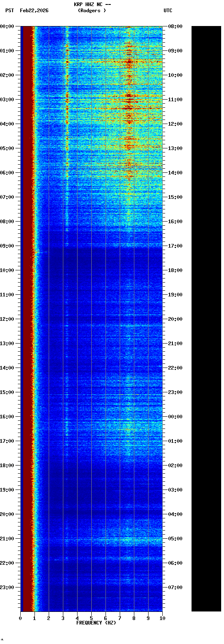This screenshot has height=644, width=224.
Task: Pick the UTC axis label 21:00
Action: [x=175, y=344]
